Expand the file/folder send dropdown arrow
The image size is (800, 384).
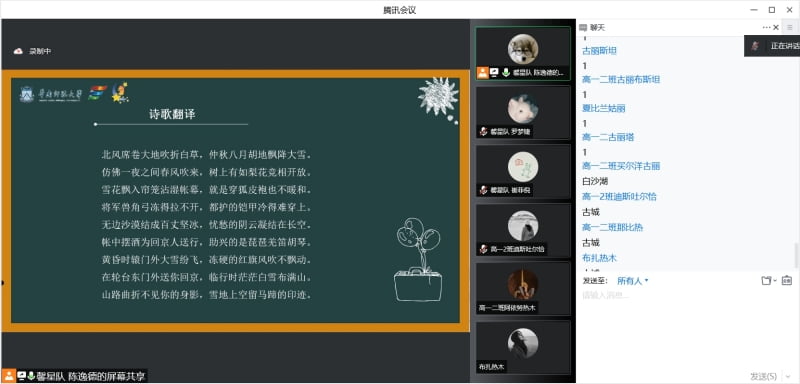775,280
